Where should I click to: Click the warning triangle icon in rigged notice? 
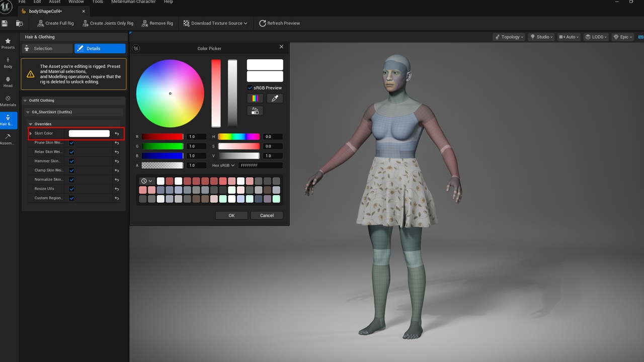tap(31, 74)
